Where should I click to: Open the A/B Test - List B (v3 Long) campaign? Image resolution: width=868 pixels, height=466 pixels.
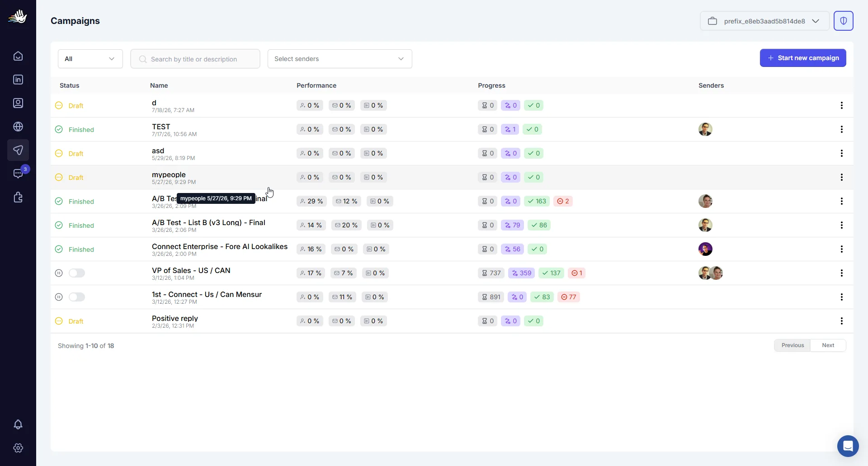click(208, 222)
